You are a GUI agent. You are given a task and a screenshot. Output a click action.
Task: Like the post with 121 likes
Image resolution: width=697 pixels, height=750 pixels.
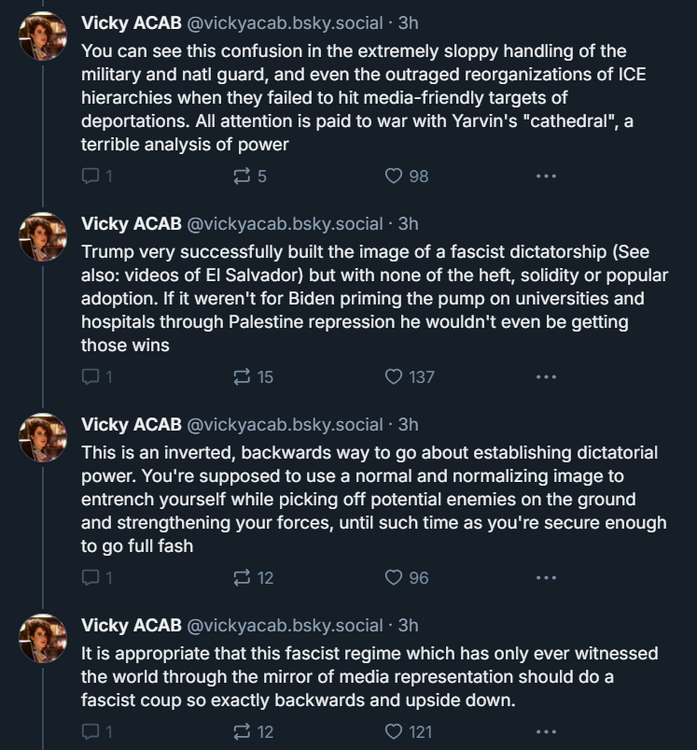394,732
